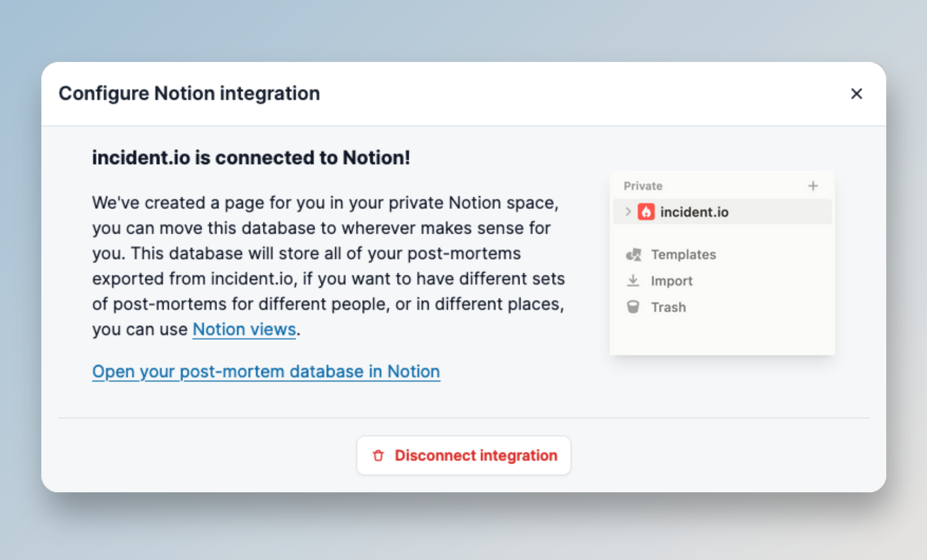Image resolution: width=927 pixels, height=560 pixels.
Task: Expand the incident.io page chevron
Action: [628, 212]
